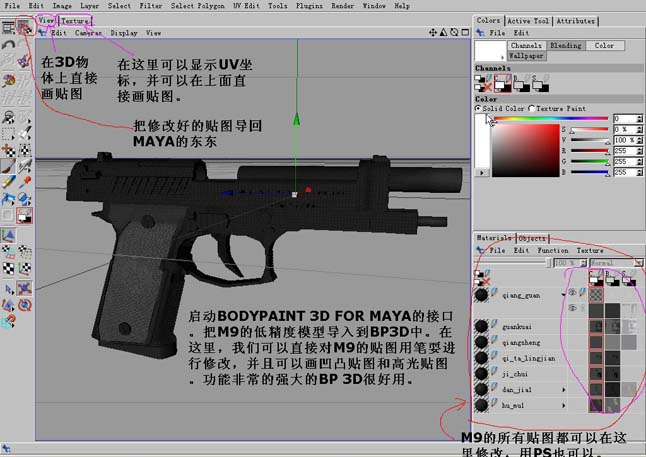Open the layout grid icon in left toolbar
The image size is (646, 457).
8,28
